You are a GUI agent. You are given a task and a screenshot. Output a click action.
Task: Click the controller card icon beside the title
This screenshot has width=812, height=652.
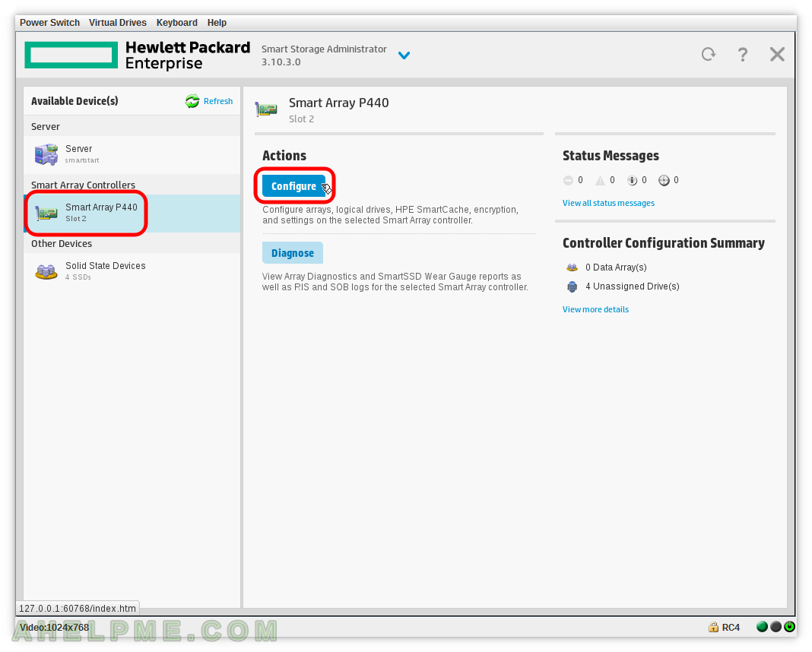(266, 109)
